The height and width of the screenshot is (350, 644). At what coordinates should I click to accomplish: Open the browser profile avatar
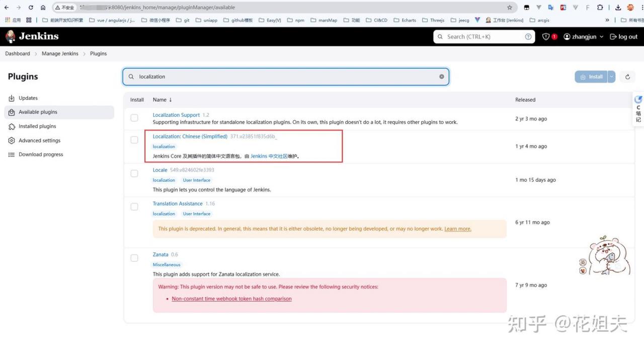tap(630, 8)
